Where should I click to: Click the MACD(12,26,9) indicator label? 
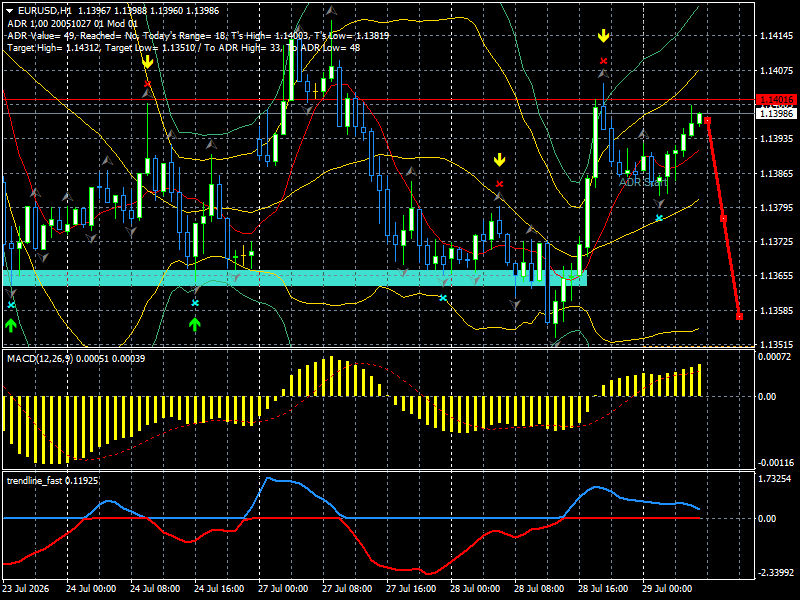[x=76, y=359]
